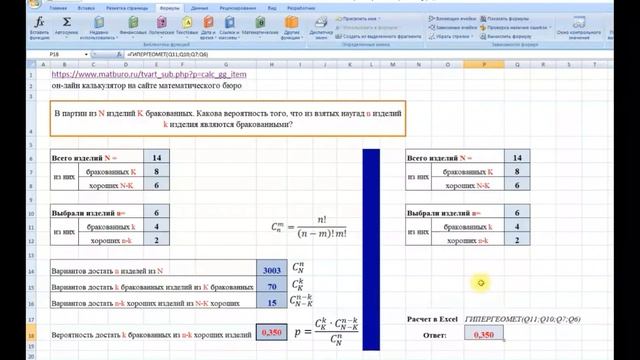The image size is (640, 360).
Task: Select cell with value 3003
Action: point(272,268)
